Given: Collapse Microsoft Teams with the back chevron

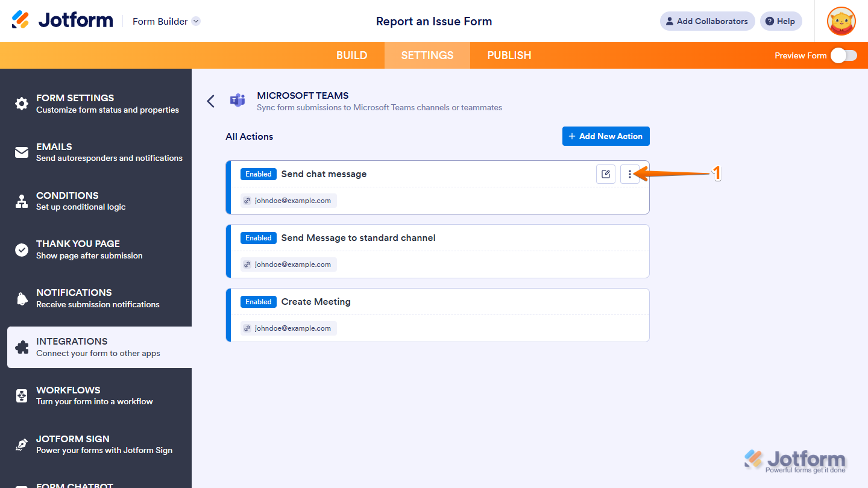Looking at the screenshot, I should 210,101.
